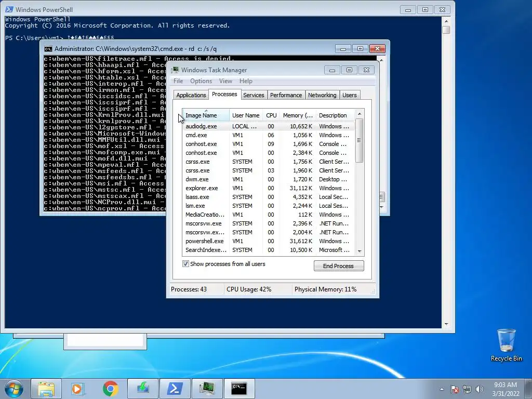Viewport: 532px width, 399px height.
Task: Switch to cmd.exe taskbar button
Action: 239,389
